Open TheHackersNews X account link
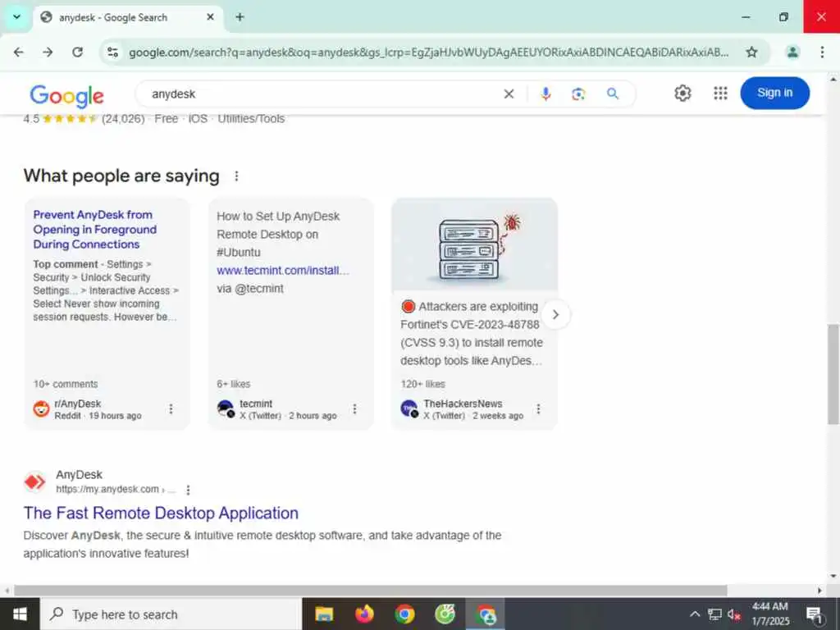The width and height of the screenshot is (840, 630). pyautogui.click(x=463, y=404)
